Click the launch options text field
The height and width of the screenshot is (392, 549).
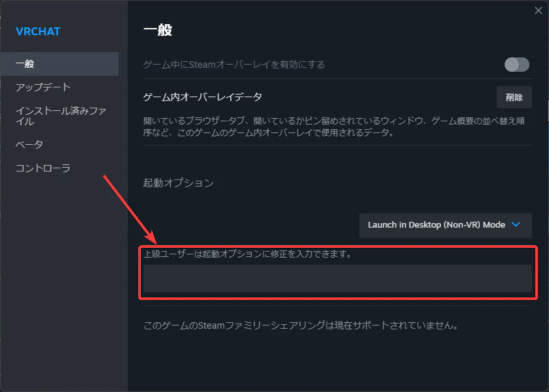[338, 279]
